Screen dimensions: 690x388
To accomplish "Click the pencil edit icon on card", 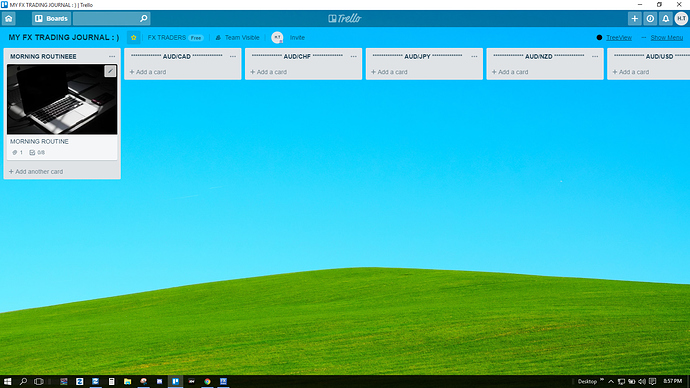I will (110, 71).
